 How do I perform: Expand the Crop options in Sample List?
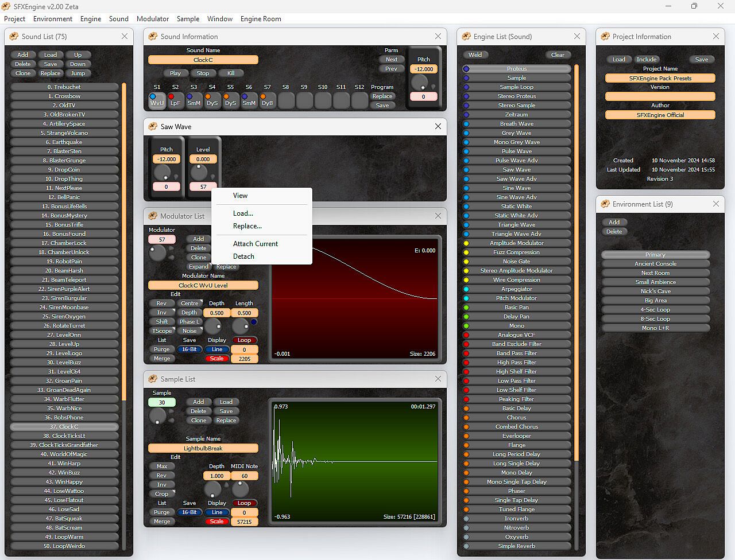coord(162,494)
